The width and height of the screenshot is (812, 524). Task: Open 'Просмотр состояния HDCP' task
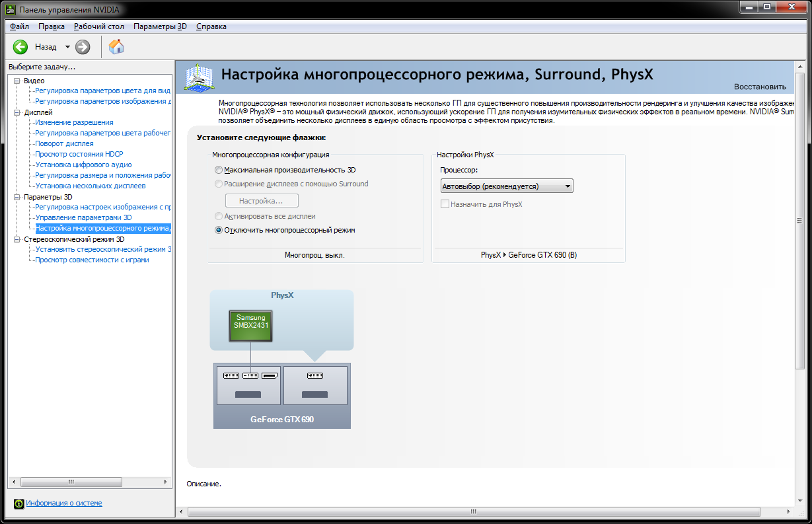[x=79, y=154]
